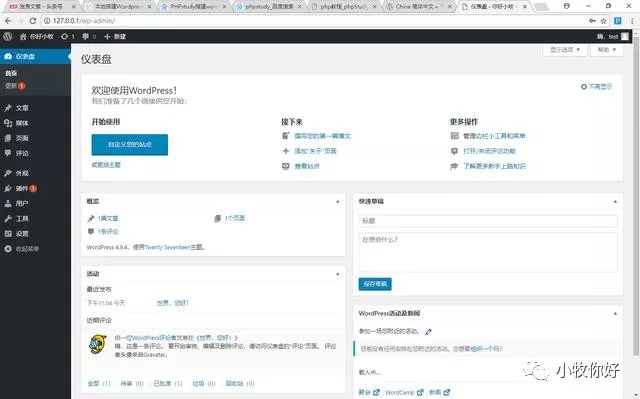Open the 新闻 news external link

click(439, 392)
